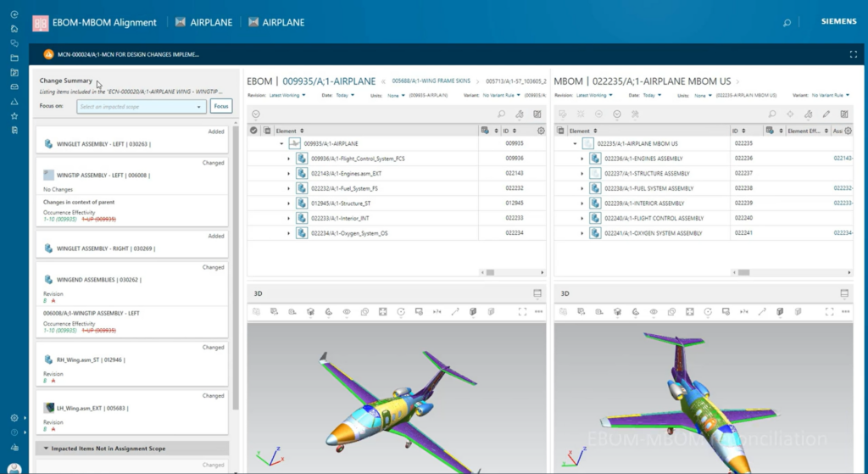The height and width of the screenshot is (474, 868).
Task: Open EBOM table column settings gear
Action: [x=541, y=131]
